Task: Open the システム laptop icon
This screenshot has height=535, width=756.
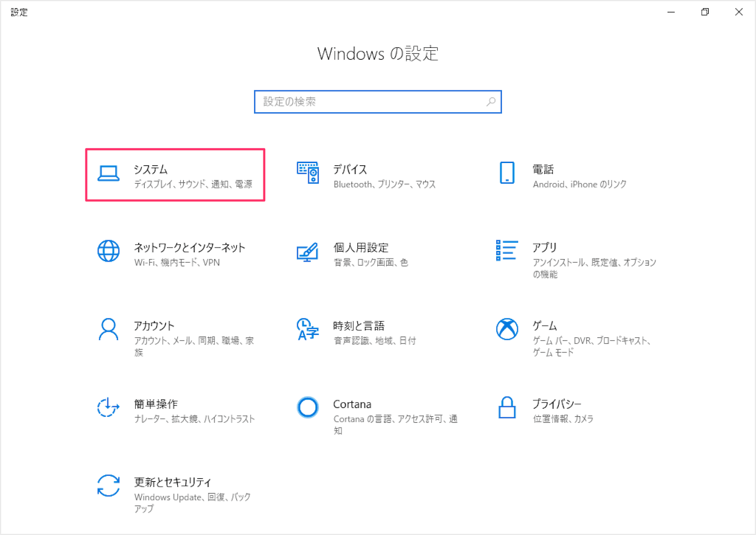Action: tap(108, 173)
